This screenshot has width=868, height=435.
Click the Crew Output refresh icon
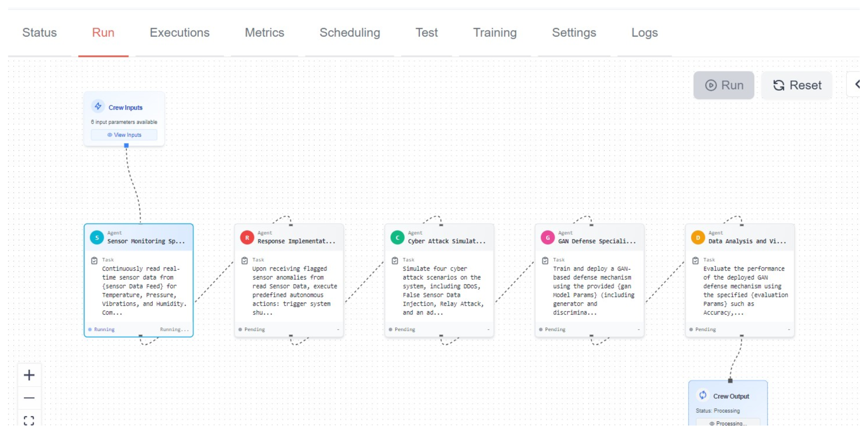703,395
